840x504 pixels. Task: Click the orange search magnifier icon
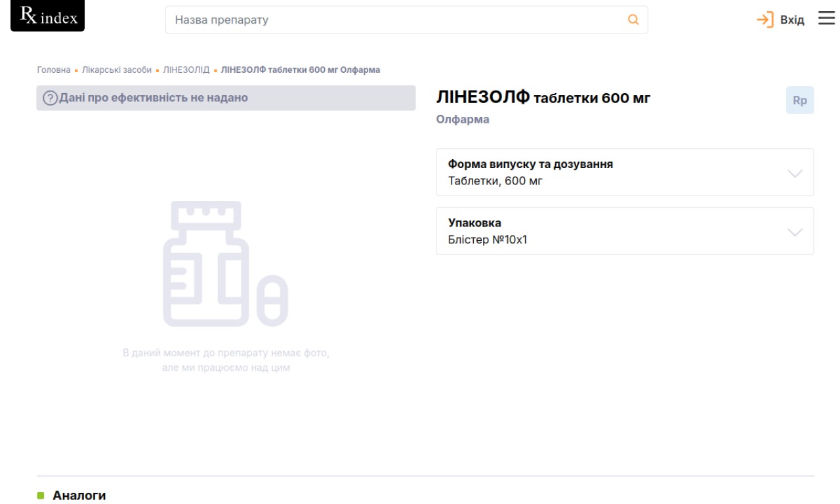tap(633, 20)
